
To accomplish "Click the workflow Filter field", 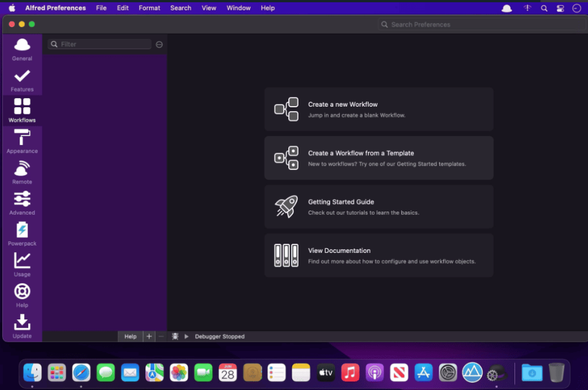I will 99,44.
